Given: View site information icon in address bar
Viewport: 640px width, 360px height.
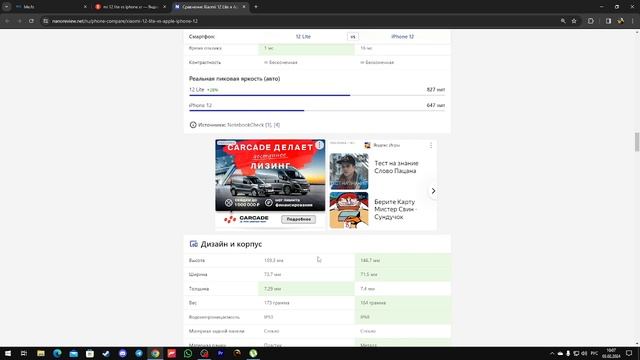Looking at the screenshot, I should click(x=46, y=21).
